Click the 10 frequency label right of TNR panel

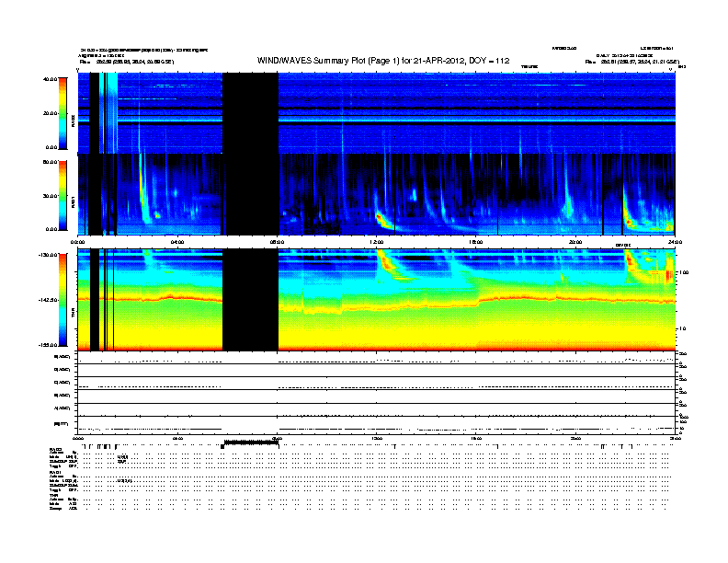click(x=682, y=328)
